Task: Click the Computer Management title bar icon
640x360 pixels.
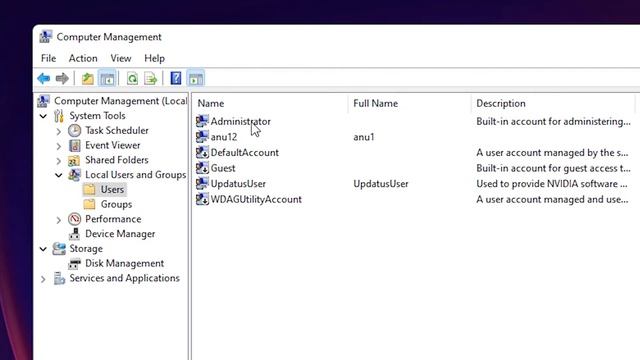Action: point(46,37)
